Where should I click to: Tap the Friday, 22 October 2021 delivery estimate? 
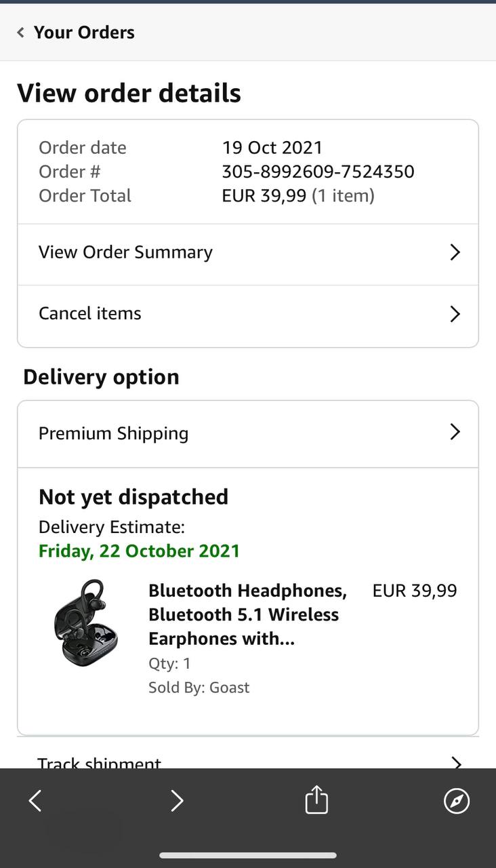(139, 551)
